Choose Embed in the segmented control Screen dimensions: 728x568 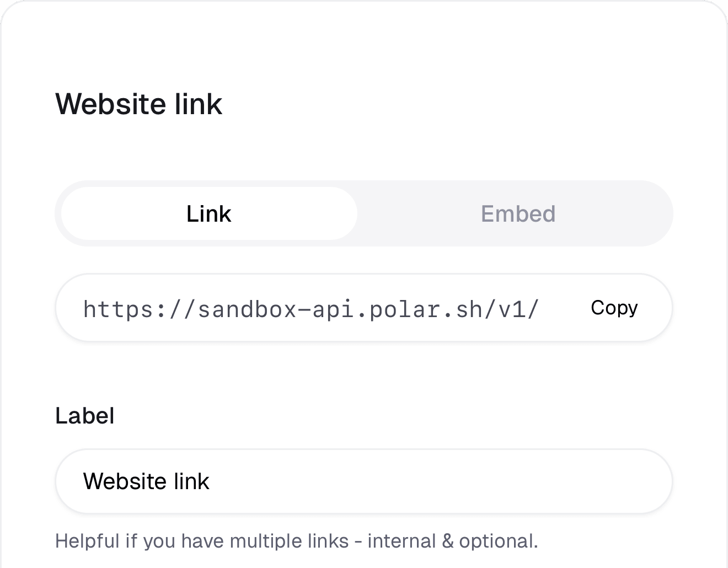518,213
